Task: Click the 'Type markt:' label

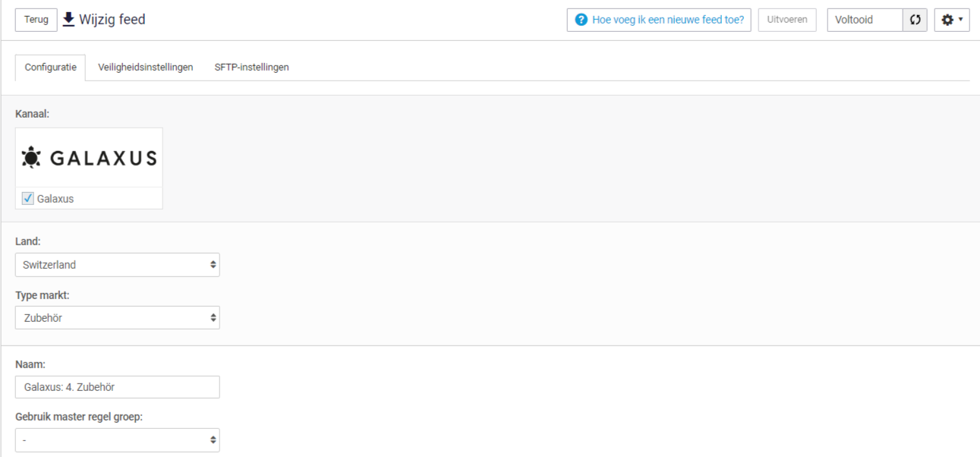Action: click(x=43, y=295)
